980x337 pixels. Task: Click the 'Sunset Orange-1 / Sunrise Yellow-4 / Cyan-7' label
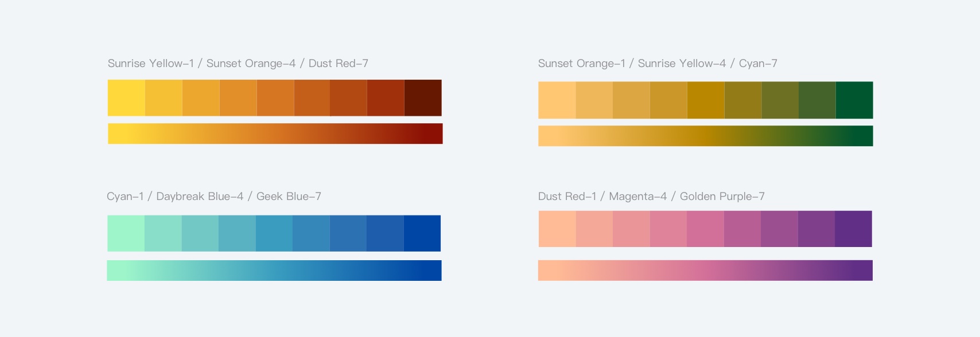(658, 64)
